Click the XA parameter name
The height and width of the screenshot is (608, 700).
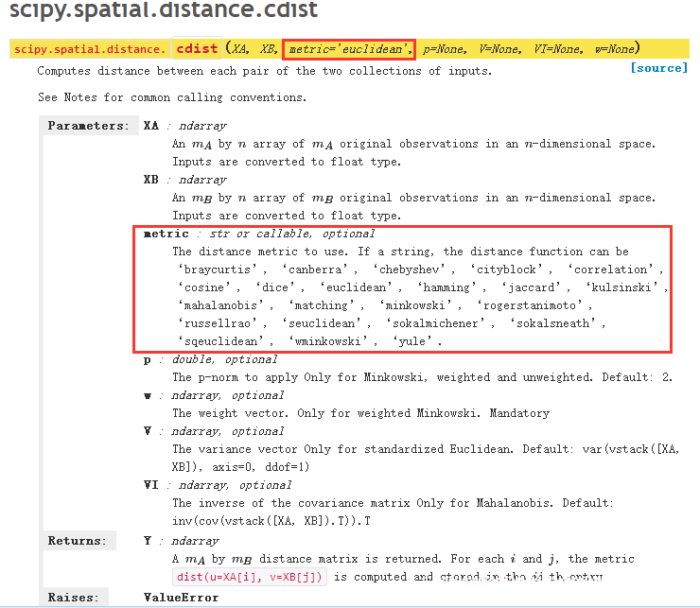[151, 126]
